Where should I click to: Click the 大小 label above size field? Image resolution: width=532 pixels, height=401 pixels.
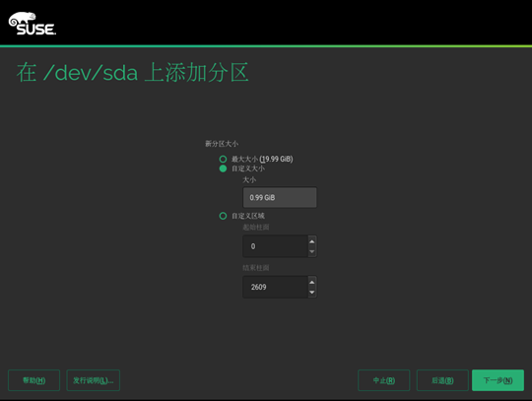point(249,179)
